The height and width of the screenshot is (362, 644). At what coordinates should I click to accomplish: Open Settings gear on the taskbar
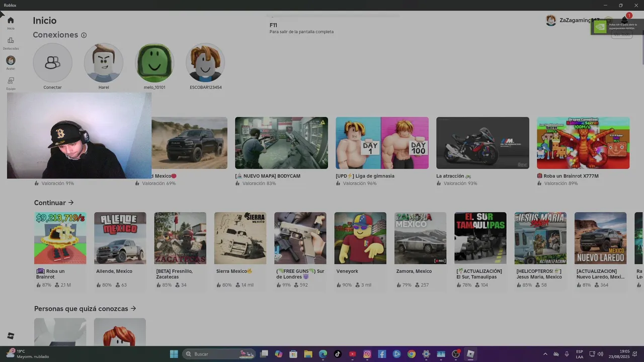[426, 354]
